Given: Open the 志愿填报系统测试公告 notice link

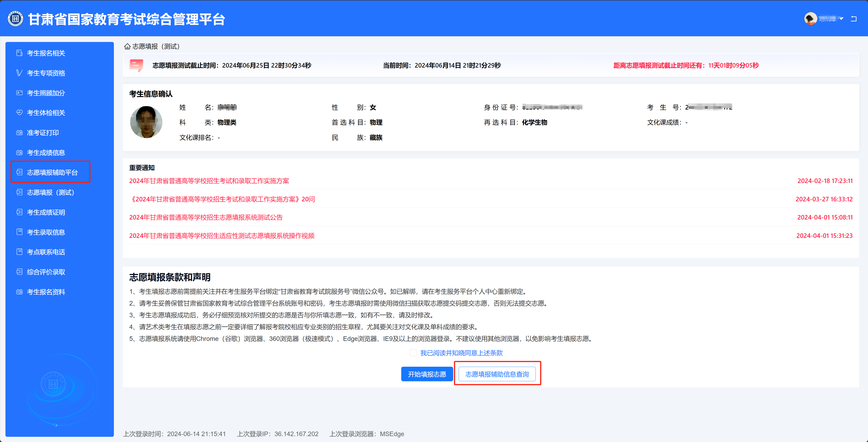Looking at the screenshot, I should click(x=205, y=217).
